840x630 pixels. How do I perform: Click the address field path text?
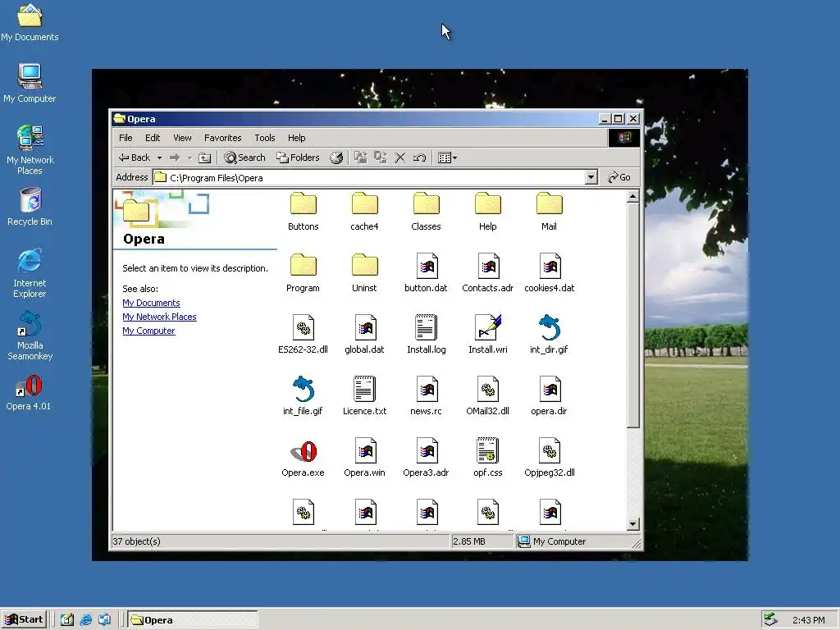(x=216, y=178)
